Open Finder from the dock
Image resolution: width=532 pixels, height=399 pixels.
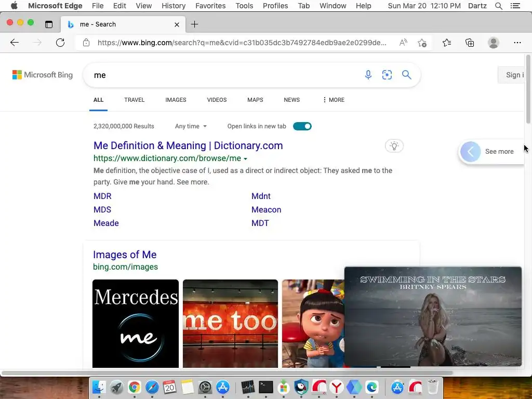(x=99, y=387)
